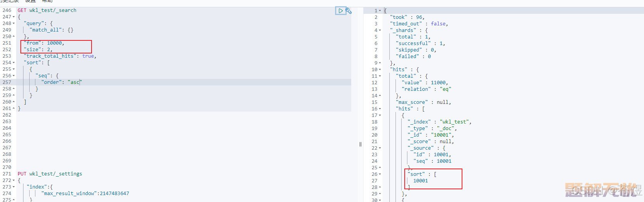
Task: Collapse the "sort" array at line 254
Action: point(14,63)
